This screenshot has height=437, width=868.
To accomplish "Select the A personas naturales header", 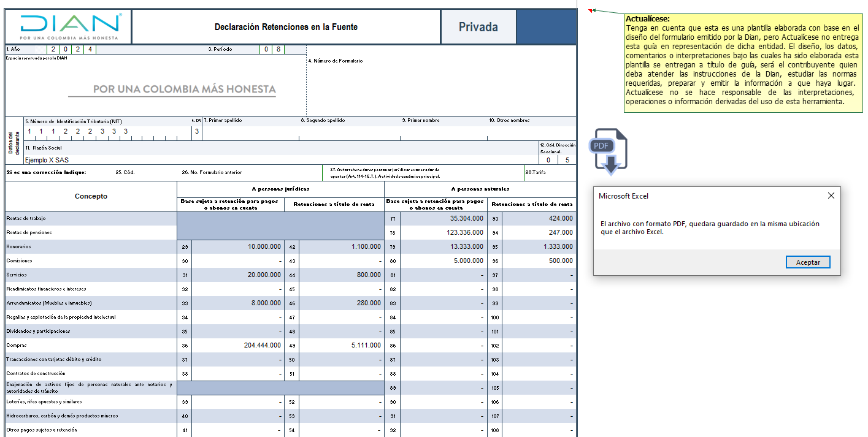I will pyautogui.click(x=480, y=189).
